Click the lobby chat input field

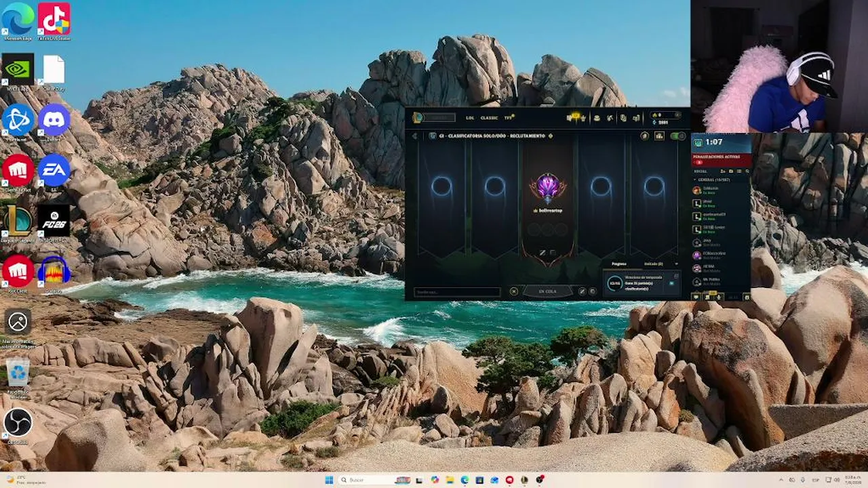point(456,292)
